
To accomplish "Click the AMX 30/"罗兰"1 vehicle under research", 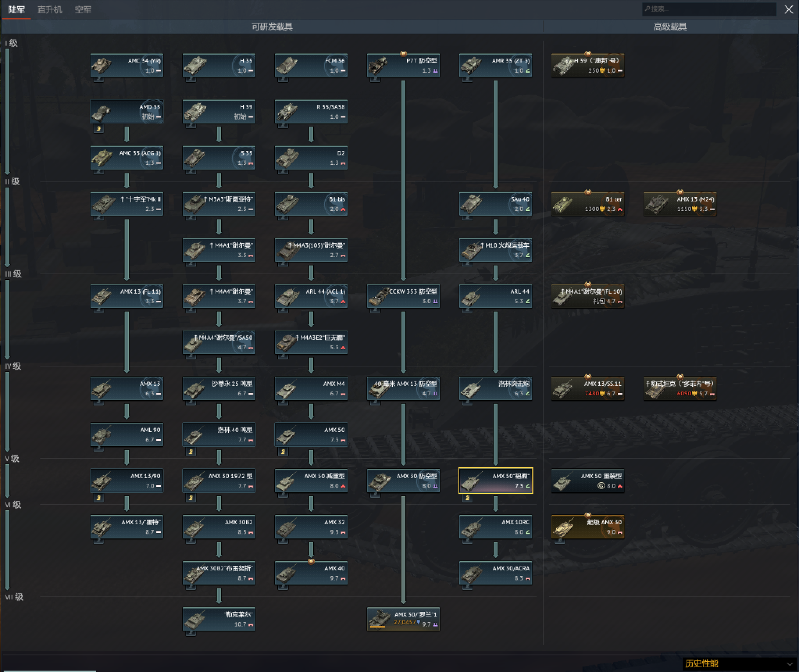I will (x=403, y=619).
